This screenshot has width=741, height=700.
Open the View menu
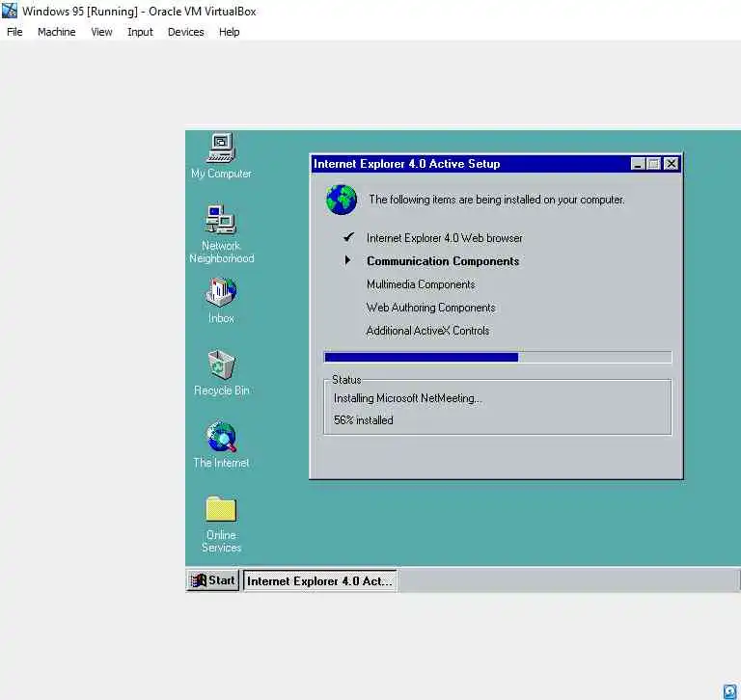point(101,32)
